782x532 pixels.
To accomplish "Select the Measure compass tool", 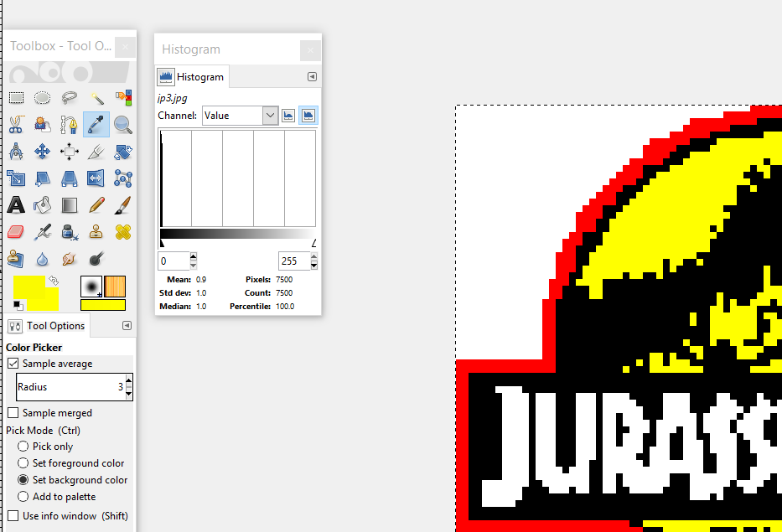I will (x=16, y=151).
